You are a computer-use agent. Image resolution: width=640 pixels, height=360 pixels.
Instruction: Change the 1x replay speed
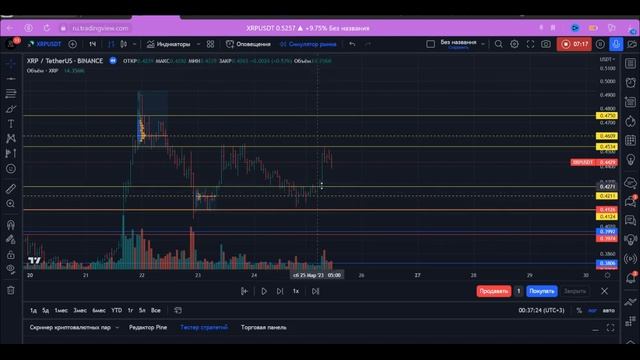[x=296, y=291]
